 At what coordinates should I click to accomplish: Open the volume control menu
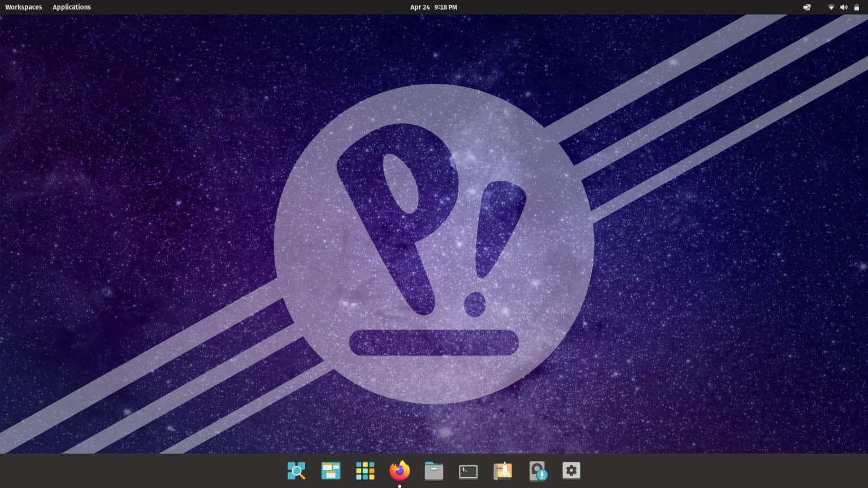tap(844, 7)
